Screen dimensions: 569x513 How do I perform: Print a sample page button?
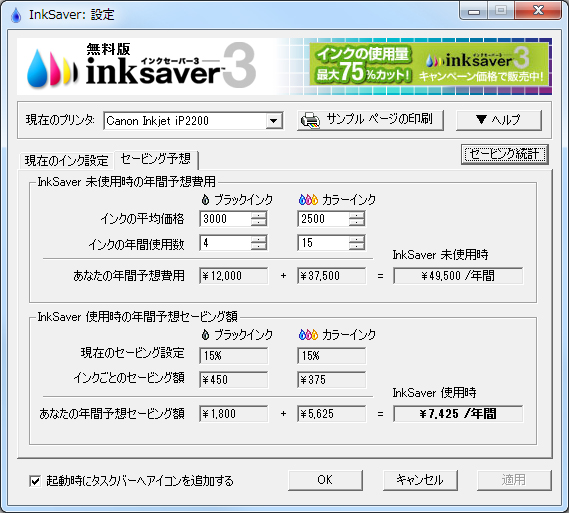pos(370,120)
